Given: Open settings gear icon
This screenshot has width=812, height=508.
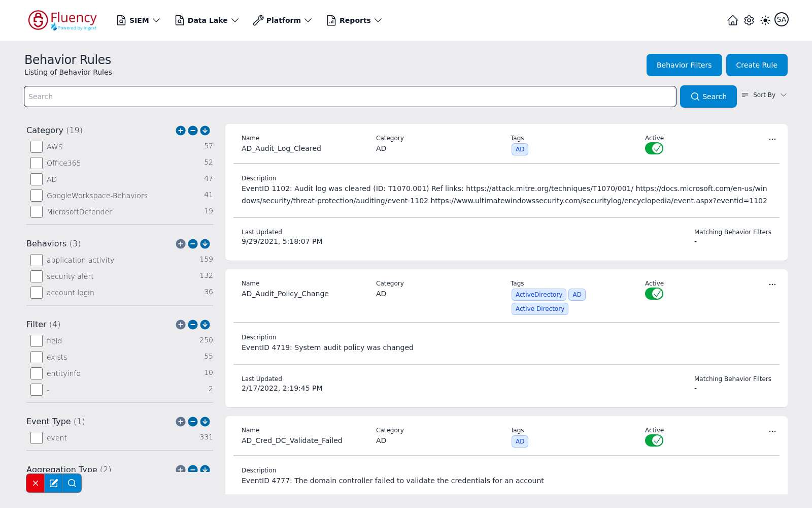Looking at the screenshot, I should click(x=749, y=20).
